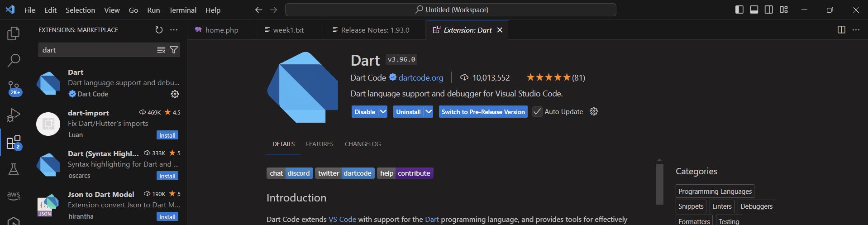Switch to Pre-Release Version
The height and width of the screenshot is (225, 868).
click(x=483, y=112)
